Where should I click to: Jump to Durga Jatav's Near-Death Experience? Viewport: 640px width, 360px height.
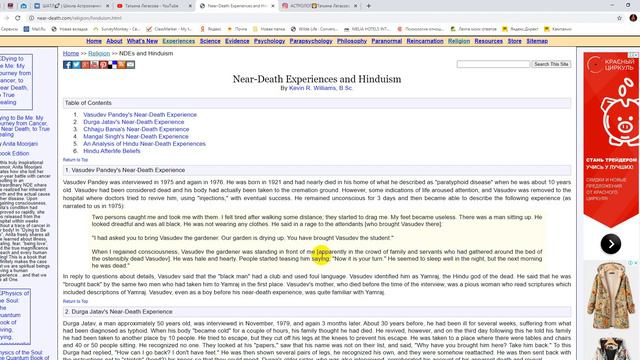pyautogui.click(x=134, y=122)
